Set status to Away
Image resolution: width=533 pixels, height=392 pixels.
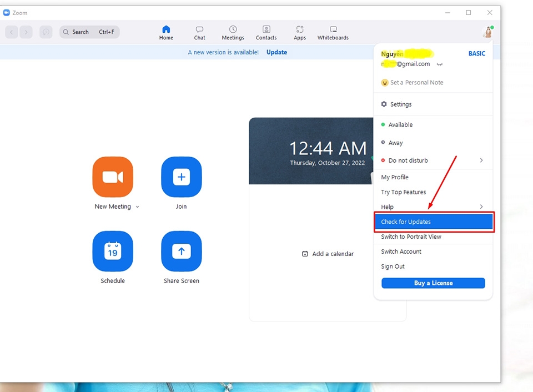point(433,143)
